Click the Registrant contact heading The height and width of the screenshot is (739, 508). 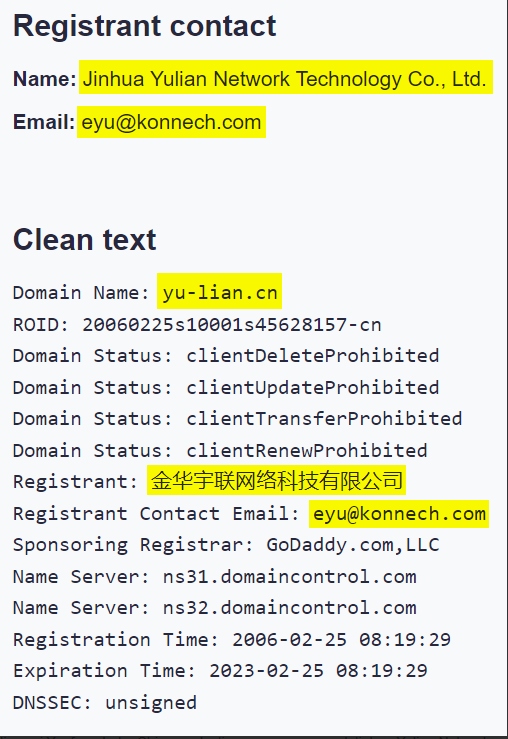[144, 26]
